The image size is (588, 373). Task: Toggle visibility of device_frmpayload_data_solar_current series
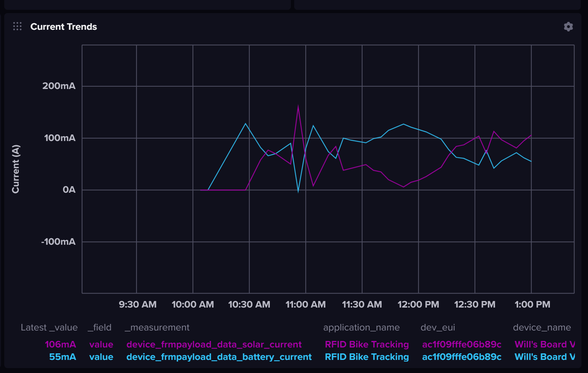pyautogui.click(x=214, y=344)
